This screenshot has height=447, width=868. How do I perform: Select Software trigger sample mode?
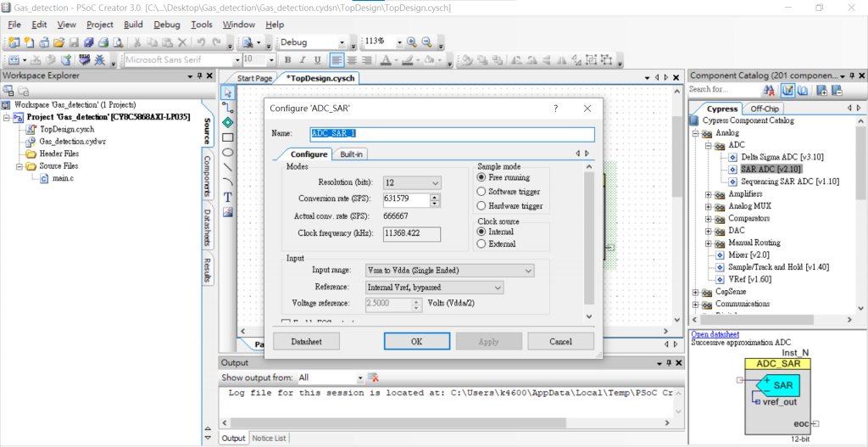481,192
